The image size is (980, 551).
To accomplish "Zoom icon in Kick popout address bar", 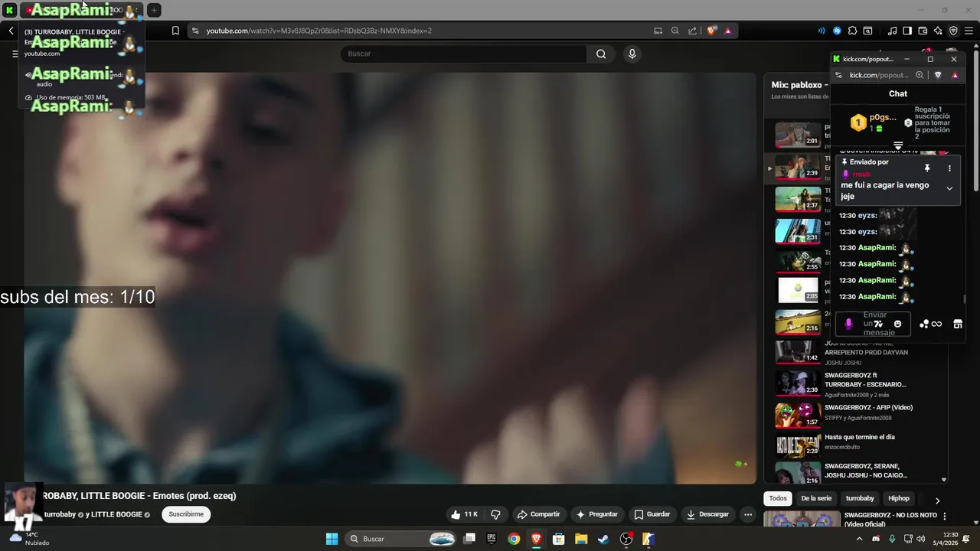I will pyautogui.click(x=920, y=75).
